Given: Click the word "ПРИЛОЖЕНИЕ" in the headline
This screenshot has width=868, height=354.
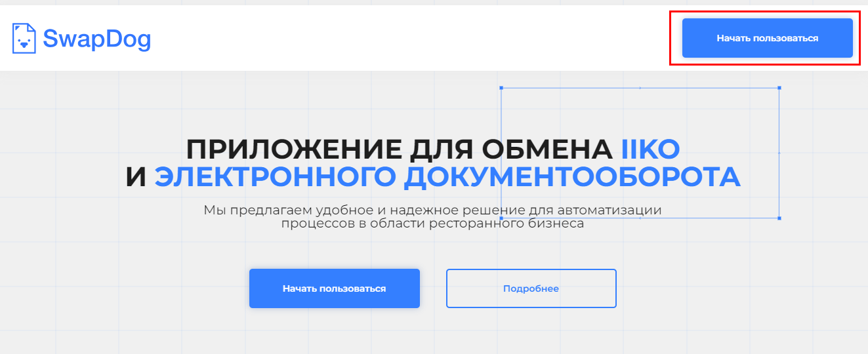Looking at the screenshot, I should 293,149.
